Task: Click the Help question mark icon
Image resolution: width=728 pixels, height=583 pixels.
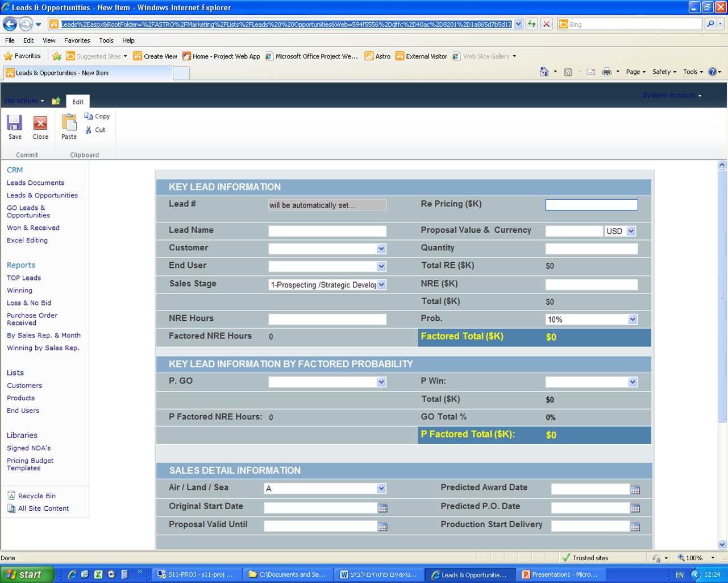Action: 713,72
